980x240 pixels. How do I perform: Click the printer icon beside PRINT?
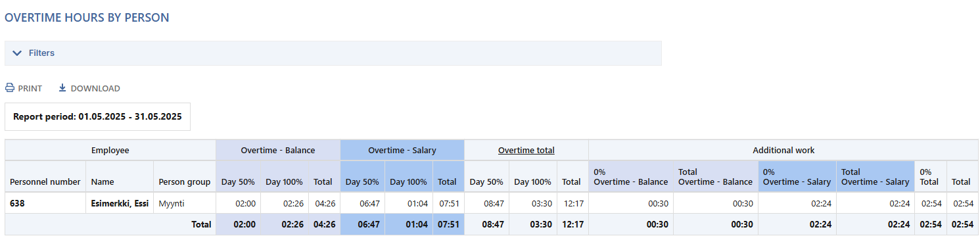pos(10,88)
